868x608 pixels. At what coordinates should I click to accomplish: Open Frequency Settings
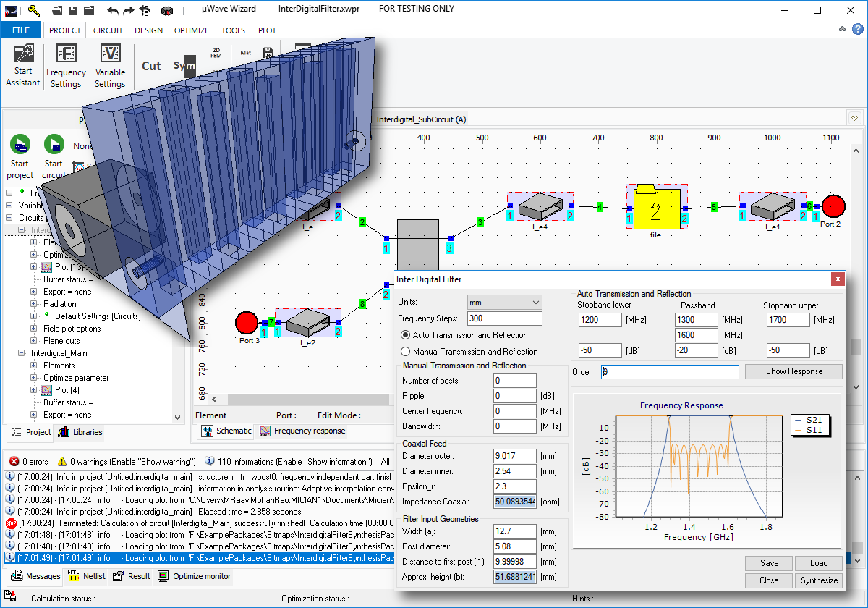point(66,67)
